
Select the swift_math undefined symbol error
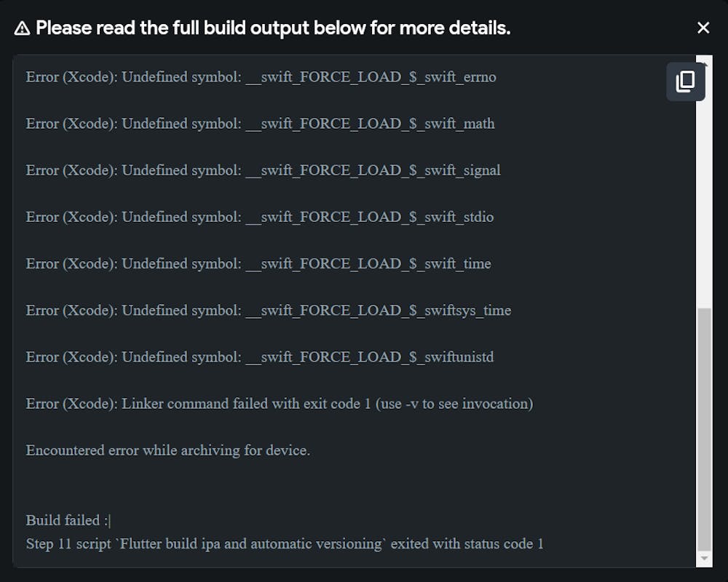260,124
